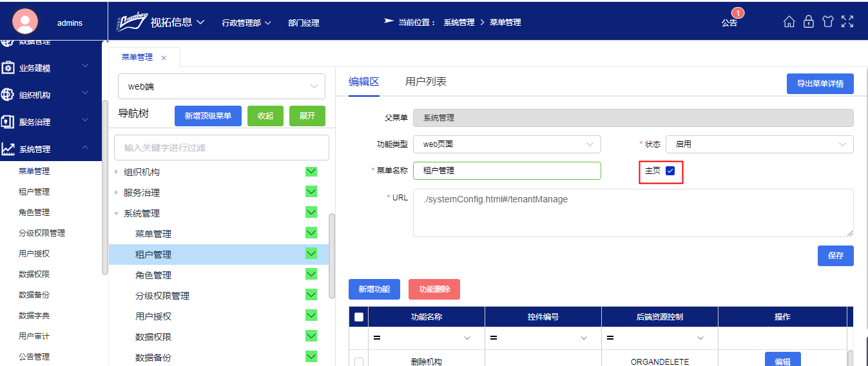Screen dimensions: 868x366
Task: Click the fullscreen expand icon
Action: click(x=847, y=21)
